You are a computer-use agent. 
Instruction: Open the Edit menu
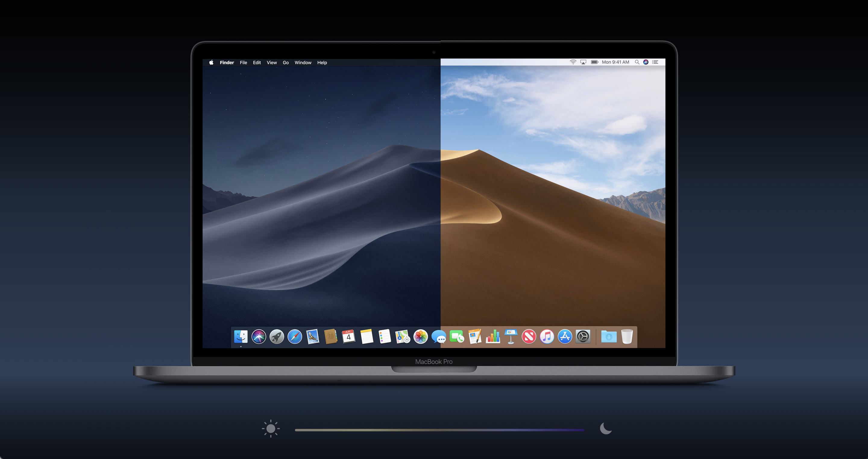point(257,63)
